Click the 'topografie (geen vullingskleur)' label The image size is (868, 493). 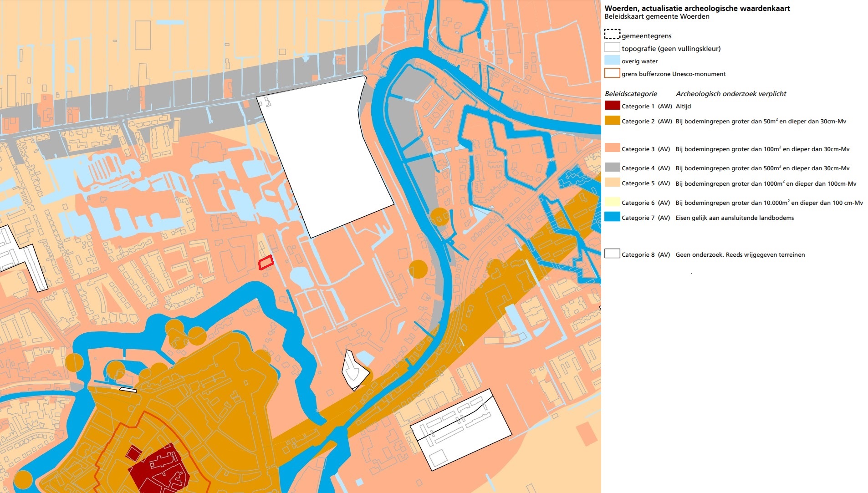(671, 49)
